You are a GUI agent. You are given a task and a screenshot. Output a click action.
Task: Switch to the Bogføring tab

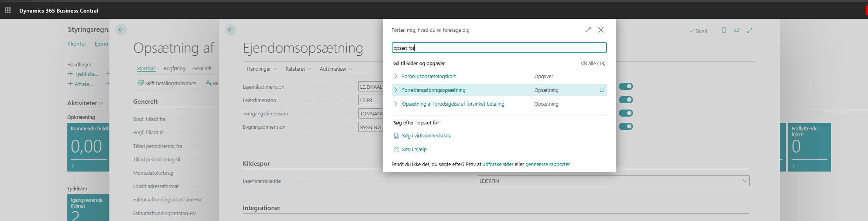[174, 68]
